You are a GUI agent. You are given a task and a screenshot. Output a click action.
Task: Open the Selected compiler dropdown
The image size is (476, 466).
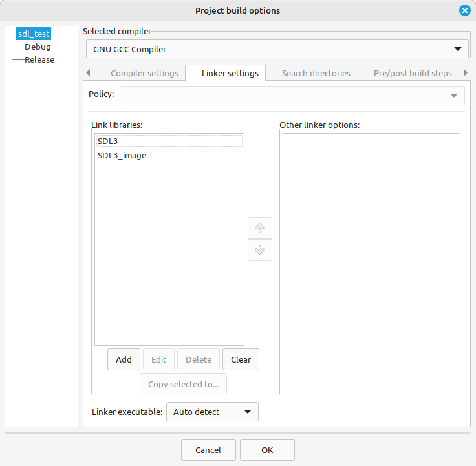[x=277, y=49]
